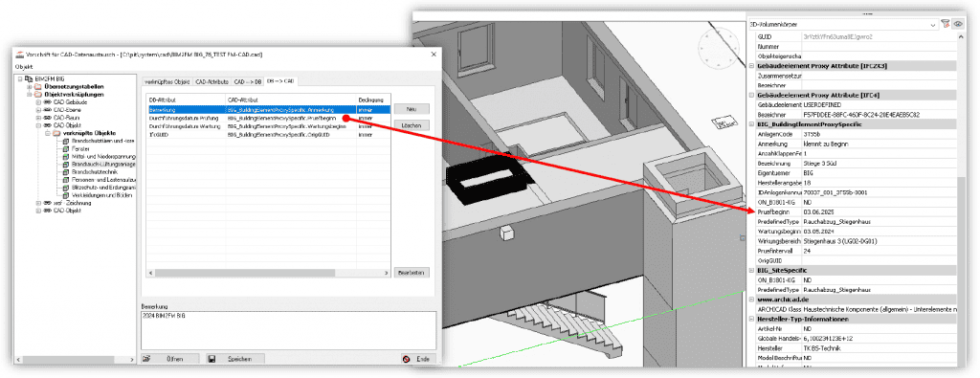Image resolution: width=980 pixels, height=378 pixels.
Task: Click the filter icon in properties panel
Action: (945, 24)
